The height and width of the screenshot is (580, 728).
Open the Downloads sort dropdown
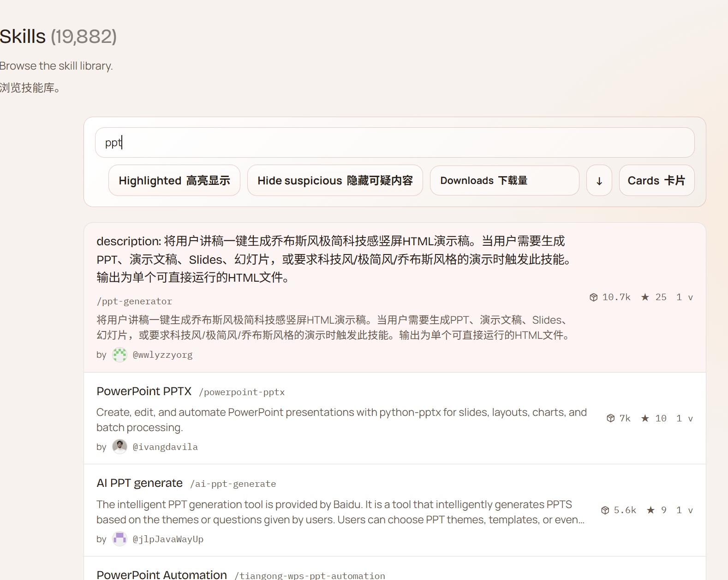(504, 181)
